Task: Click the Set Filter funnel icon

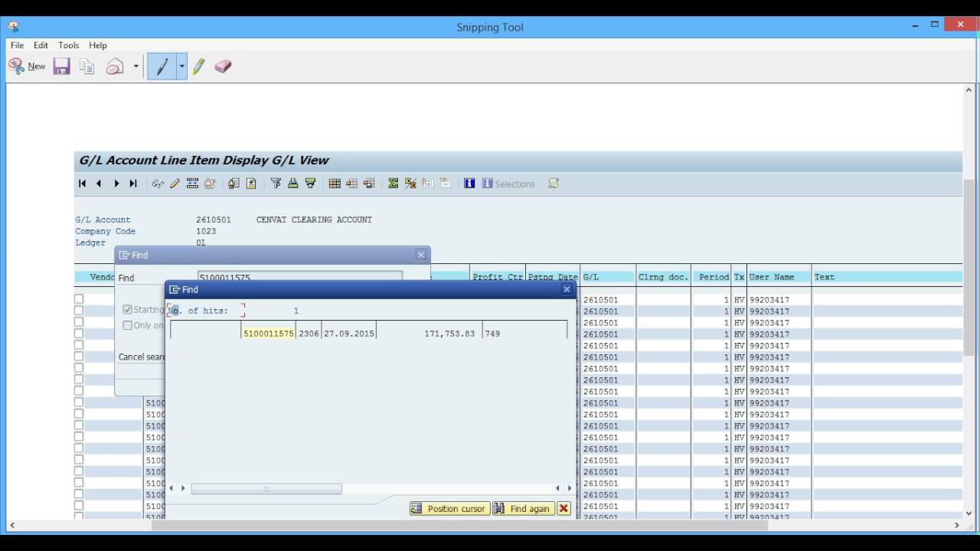Action: [276, 184]
